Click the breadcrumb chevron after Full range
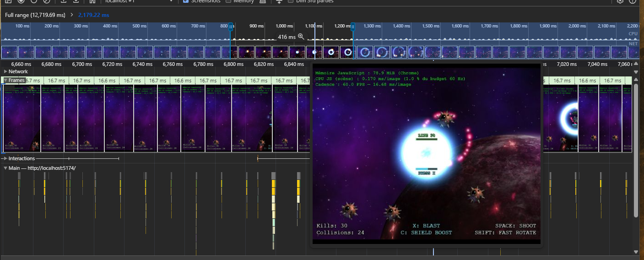The width and height of the screenshot is (644, 260). (72, 15)
